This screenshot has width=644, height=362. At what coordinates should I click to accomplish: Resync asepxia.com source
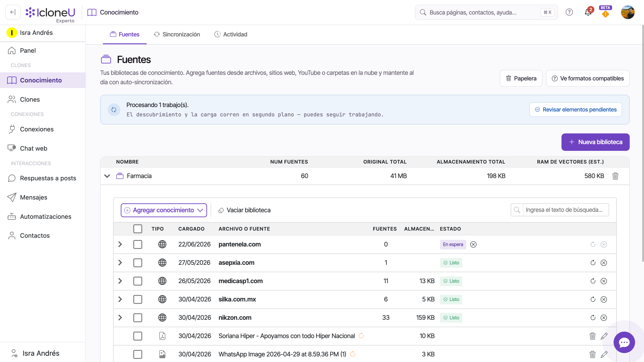click(593, 263)
